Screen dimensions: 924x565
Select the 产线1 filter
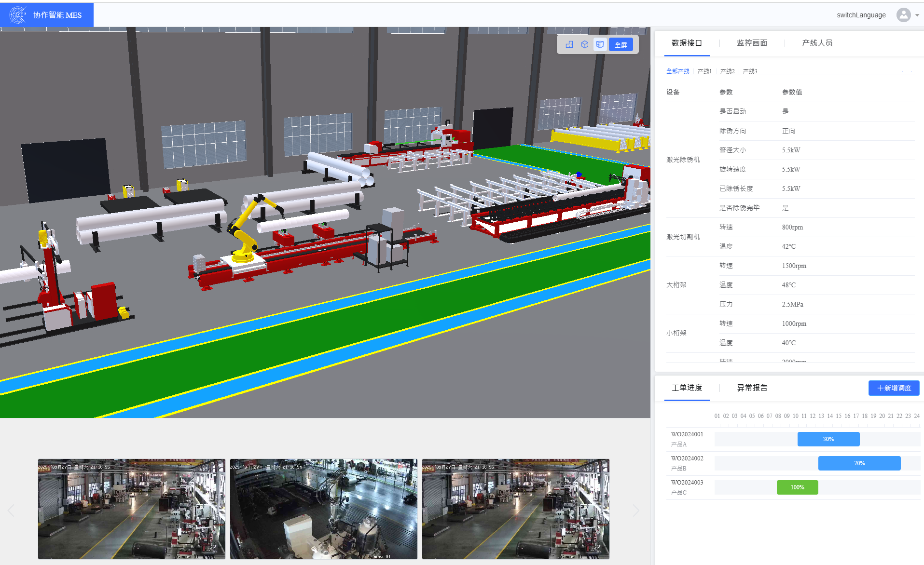click(704, 71)
